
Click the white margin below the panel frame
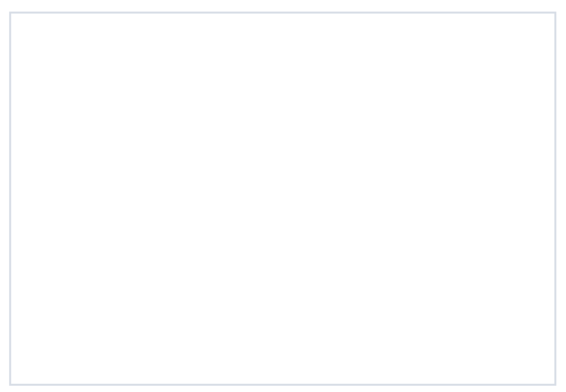[x=283, y=389]
